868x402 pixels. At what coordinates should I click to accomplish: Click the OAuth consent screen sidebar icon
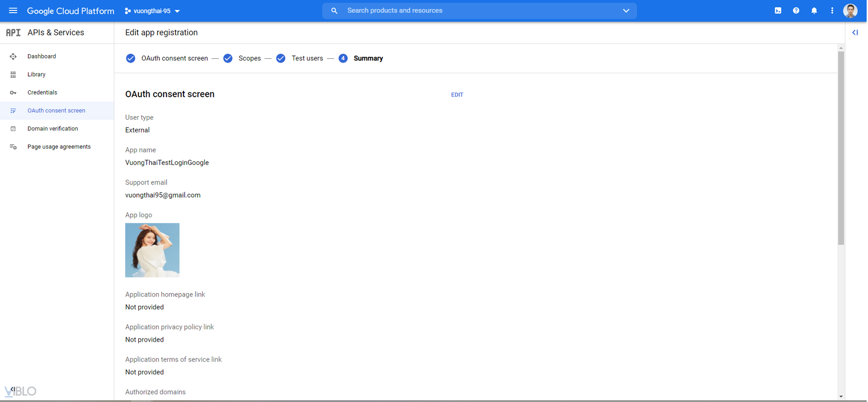[13, 111]
